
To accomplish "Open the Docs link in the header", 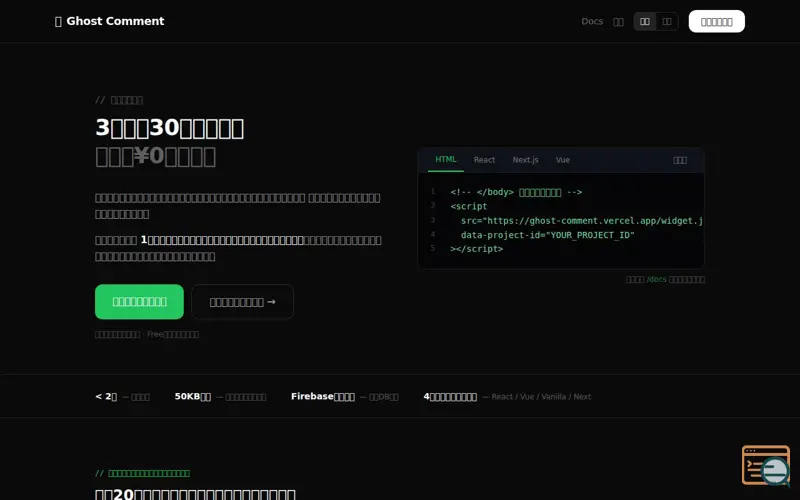I will (x=592, y=21).
